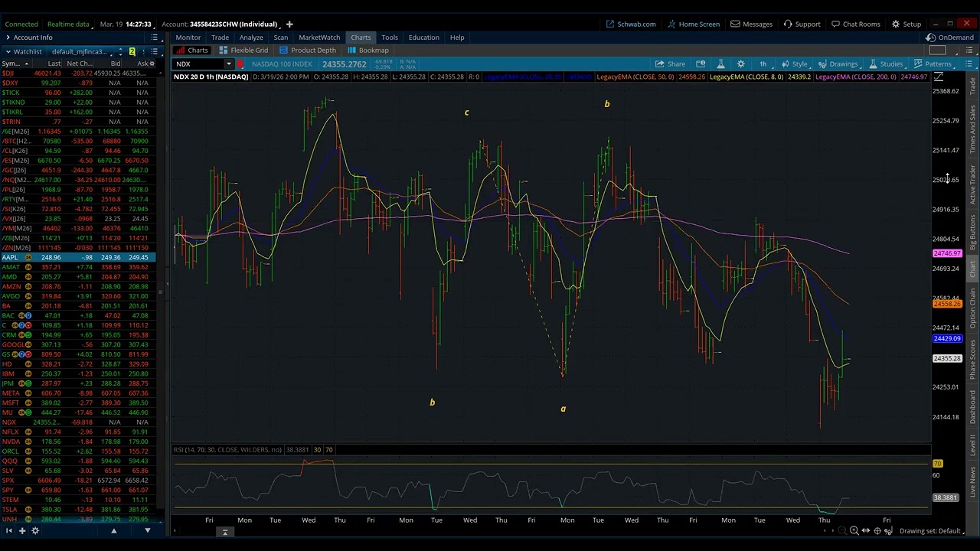The width and height of the screenshot is (980, 551).
Task: Click the Schwab.com link
Action: (631, 24)
